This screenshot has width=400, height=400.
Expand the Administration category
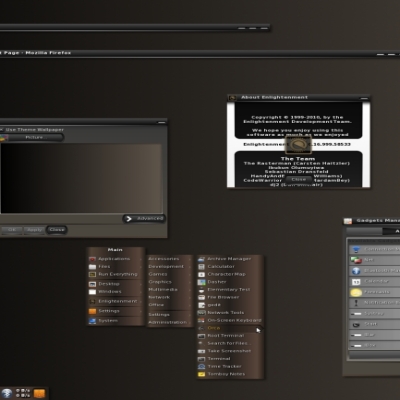[170, 322]
